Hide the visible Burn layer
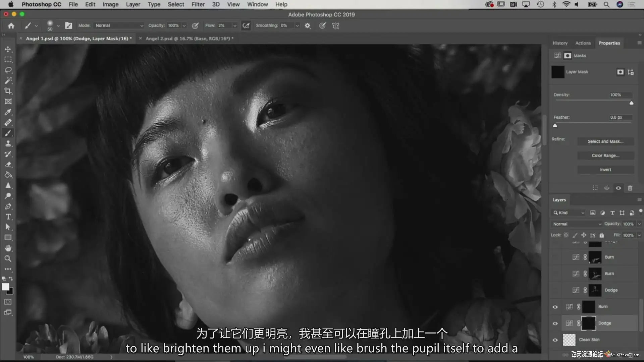Screen dimensions: 644x362 [x=555, y=307]
